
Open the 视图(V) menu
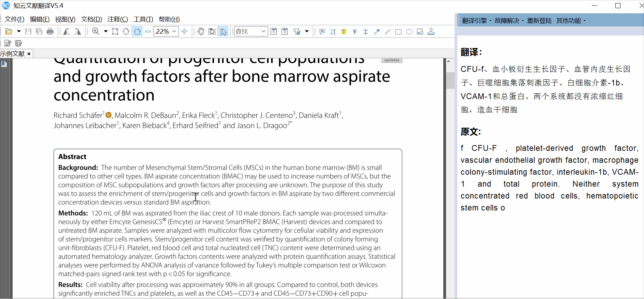point(65,19)
